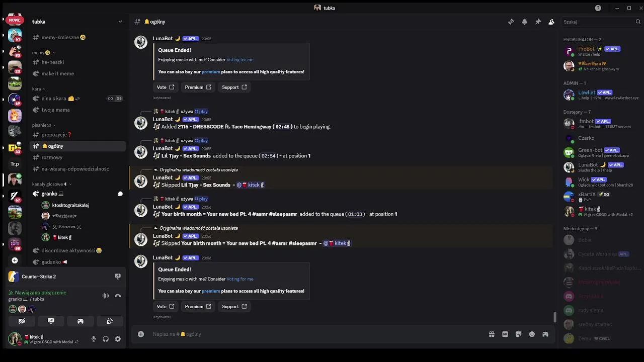Toggle the member list visibility
This screenshot has height=362, width=644.
551,22
